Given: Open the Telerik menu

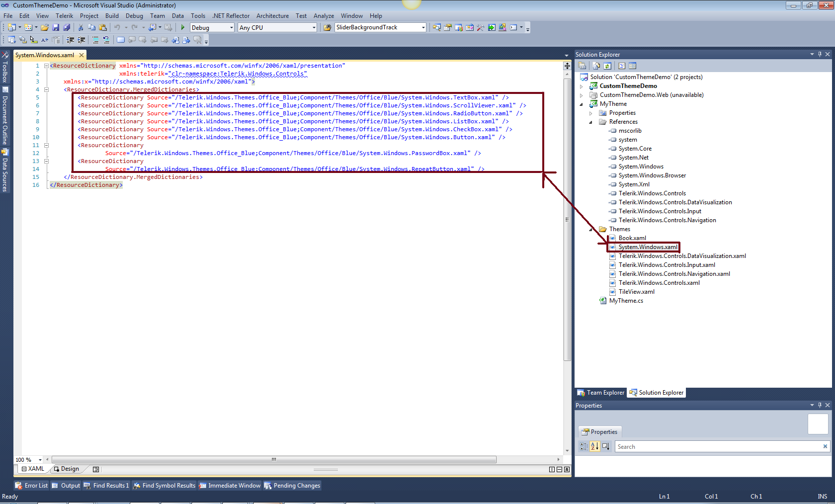Looking at the screenshot, I should pyautogui.click(x=64, y=16).
